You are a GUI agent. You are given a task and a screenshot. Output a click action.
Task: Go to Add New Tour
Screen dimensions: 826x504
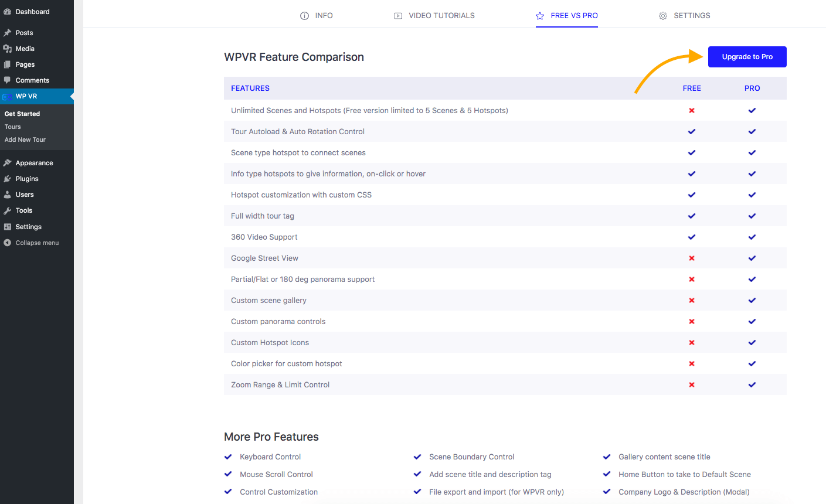pos(25,139)
